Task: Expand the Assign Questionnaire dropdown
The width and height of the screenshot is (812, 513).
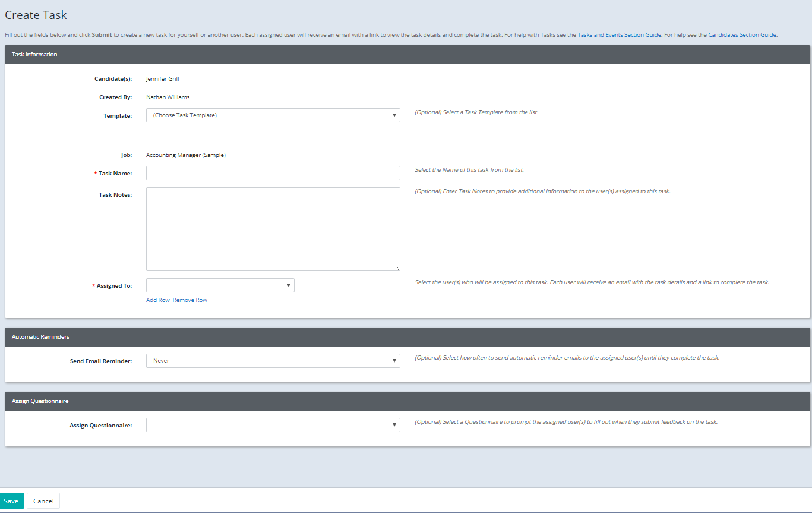Action: tap(273, 425)
